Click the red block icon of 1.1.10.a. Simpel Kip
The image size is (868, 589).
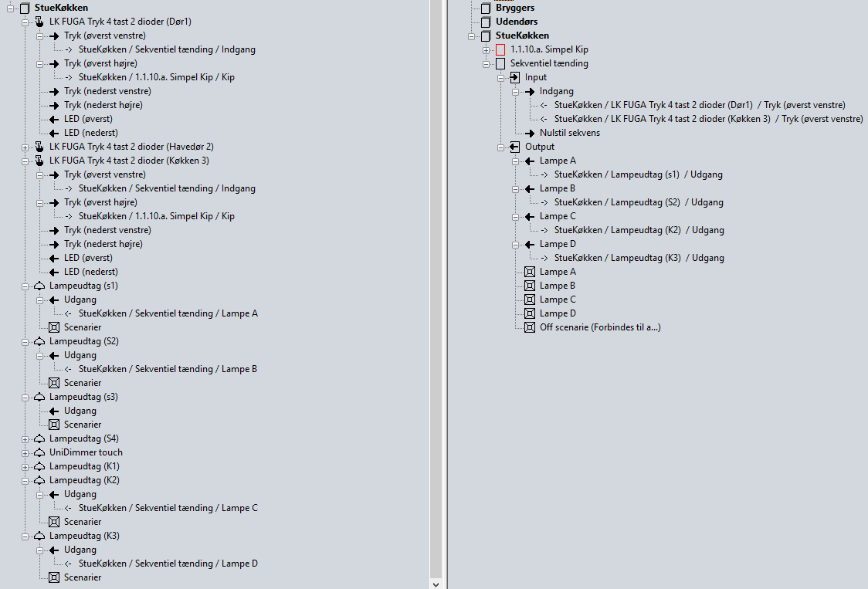coord(500,49)
